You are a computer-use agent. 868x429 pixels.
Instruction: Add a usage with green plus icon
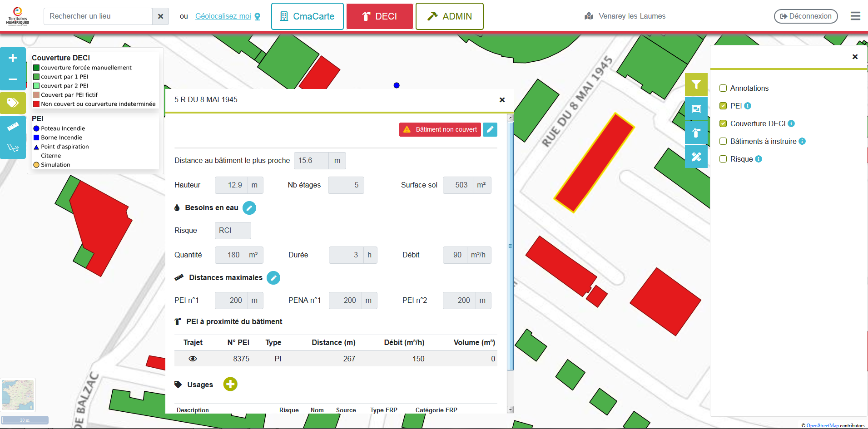(230, 384)
